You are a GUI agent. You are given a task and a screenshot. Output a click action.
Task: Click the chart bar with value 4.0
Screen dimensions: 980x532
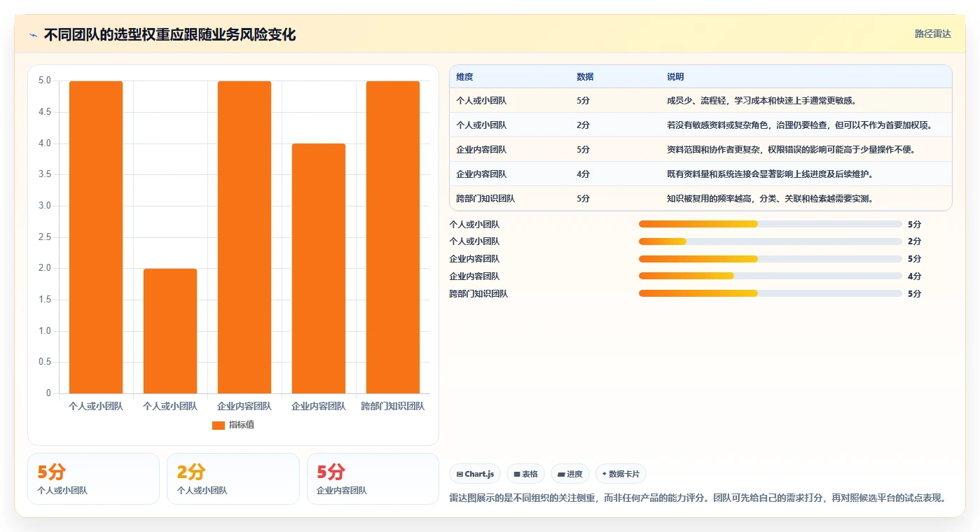(x=319, y=268)
